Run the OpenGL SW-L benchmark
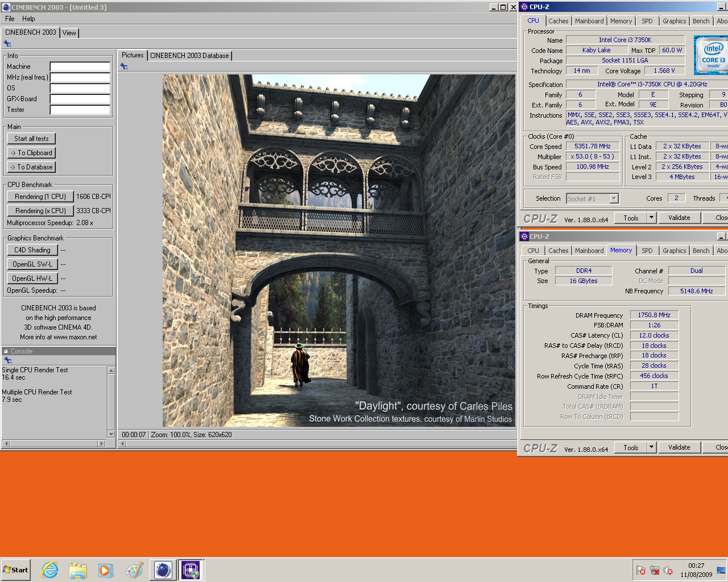The height and width of the screenshot is (582, 728). 32,264
